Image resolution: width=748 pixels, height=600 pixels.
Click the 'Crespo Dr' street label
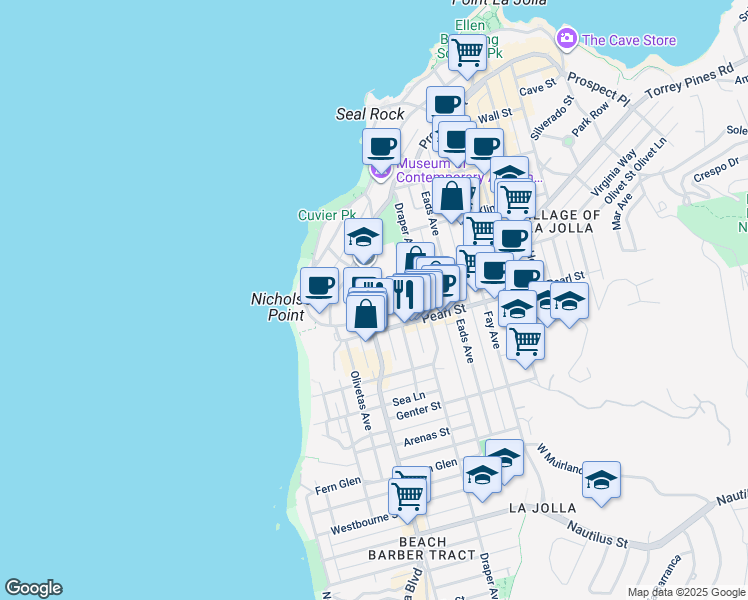point(716,170)
